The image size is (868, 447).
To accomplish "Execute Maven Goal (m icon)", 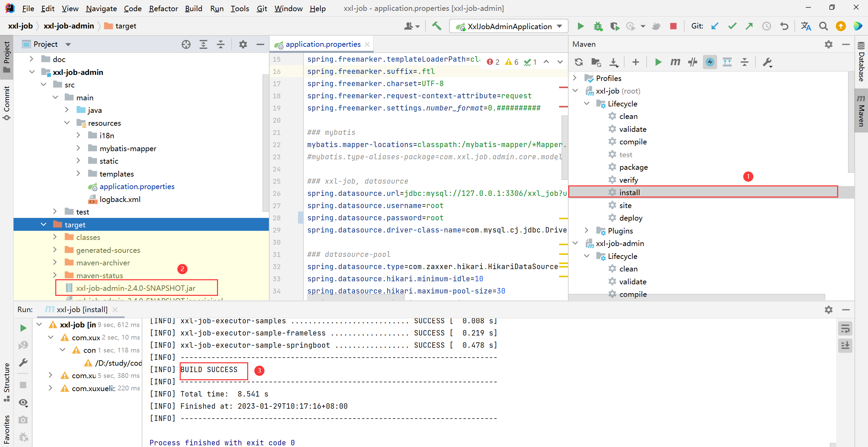I will 675,62.
